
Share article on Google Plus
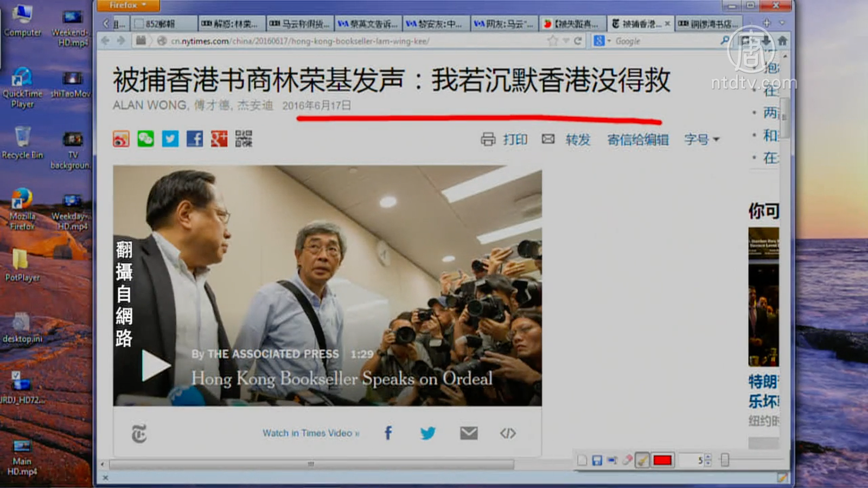coord(219,139)
